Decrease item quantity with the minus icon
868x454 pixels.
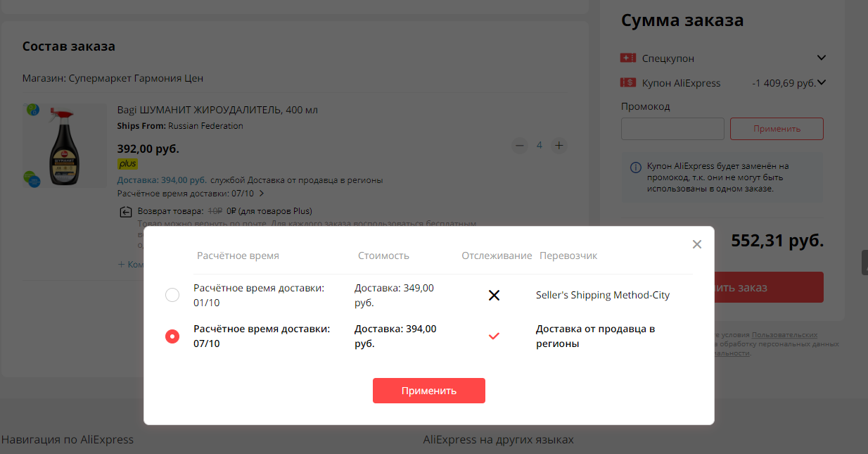click(520, 146)
